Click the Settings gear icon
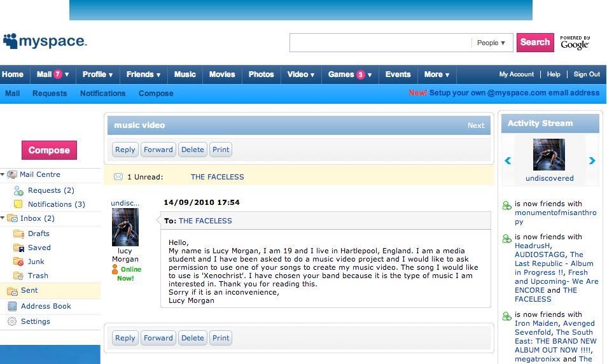This screenshot has width=607, height=364. [12, 321]
